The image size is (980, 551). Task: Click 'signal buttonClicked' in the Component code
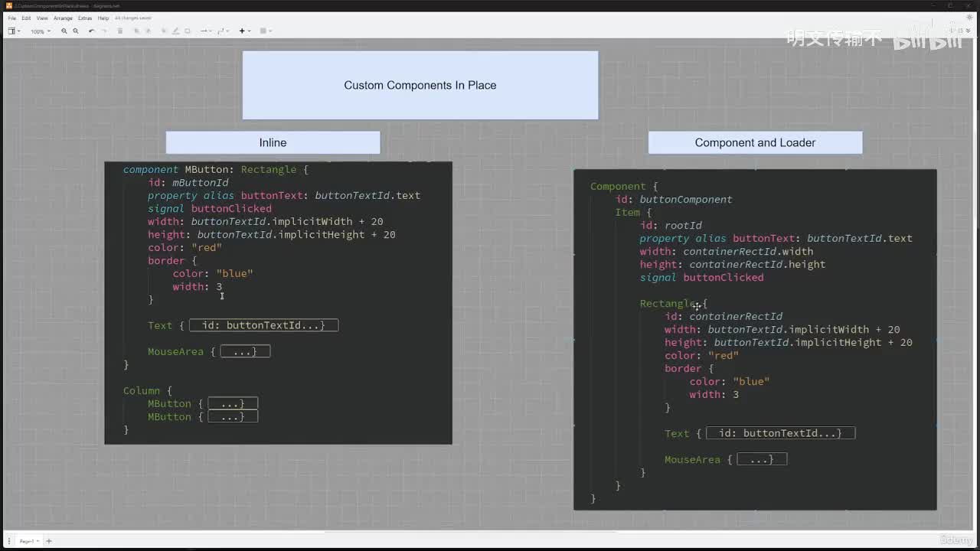tap(702, 277)
